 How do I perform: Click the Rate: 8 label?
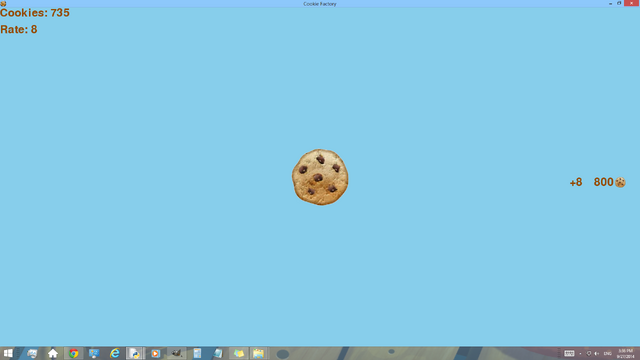point(19,29)
